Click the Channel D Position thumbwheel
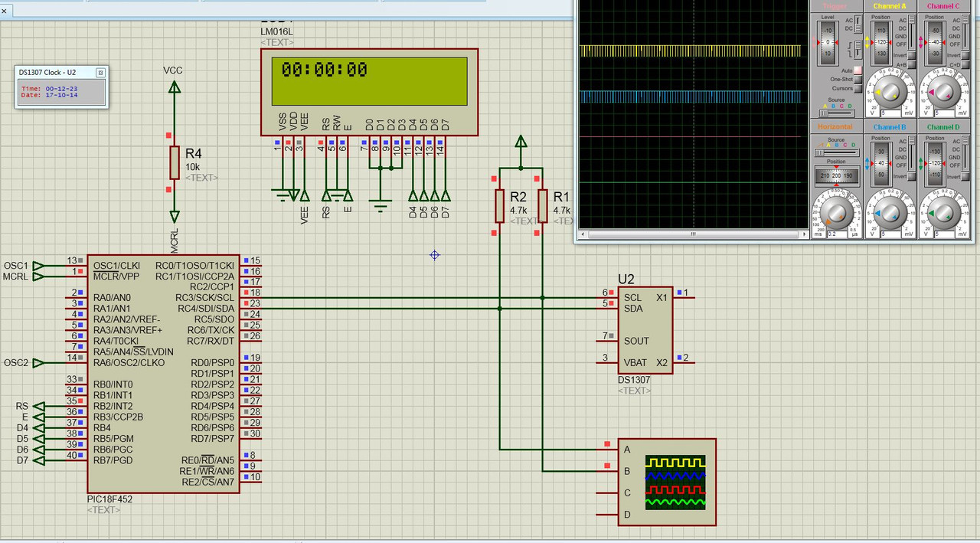 [x=935, y=164]
